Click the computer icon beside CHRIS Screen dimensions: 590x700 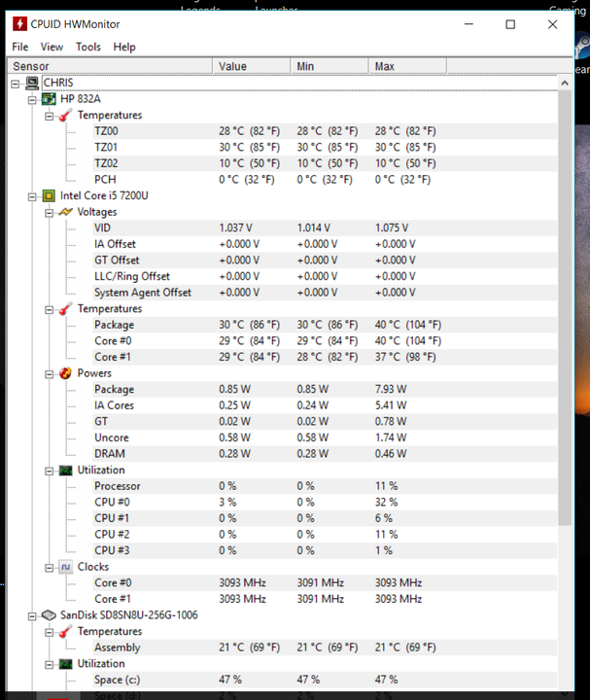(x=32, y=83)
